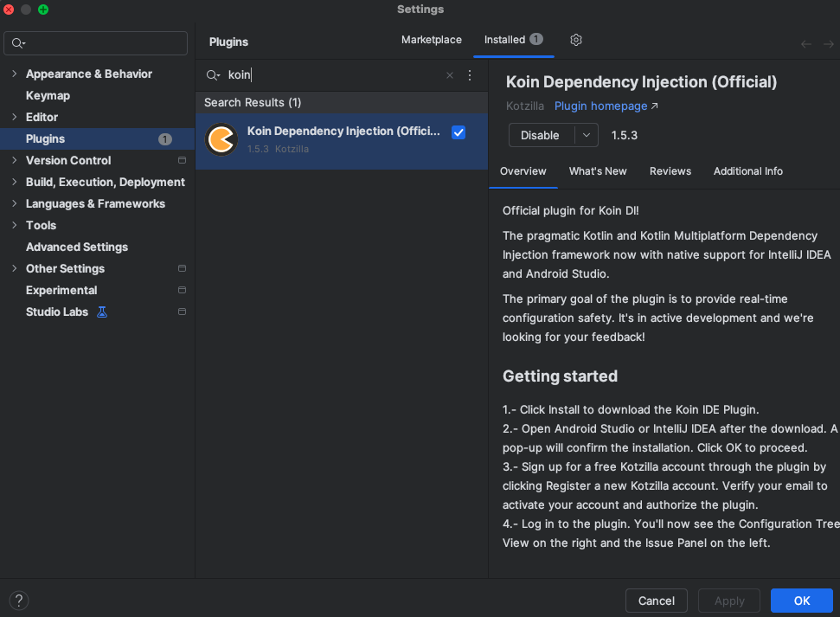840x617 pixels.
Task: Clear the plugin search text with X
Action: [450, 75]
